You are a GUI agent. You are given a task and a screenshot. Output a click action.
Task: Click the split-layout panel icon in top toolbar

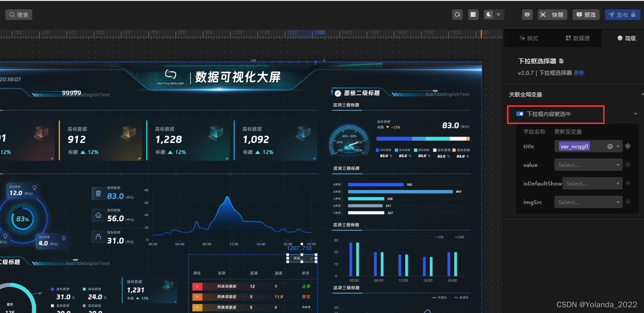pyautogui.click(x=473, y=15)
